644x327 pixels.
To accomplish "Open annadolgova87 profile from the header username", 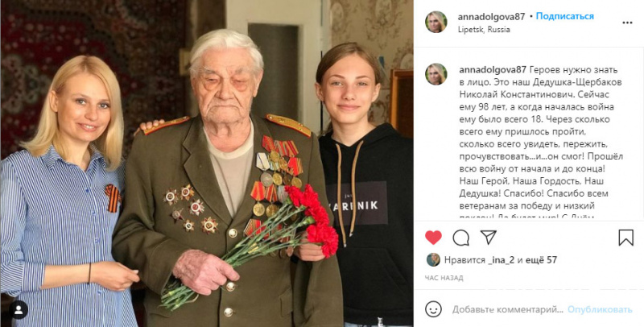I will [x=491, y=17].
